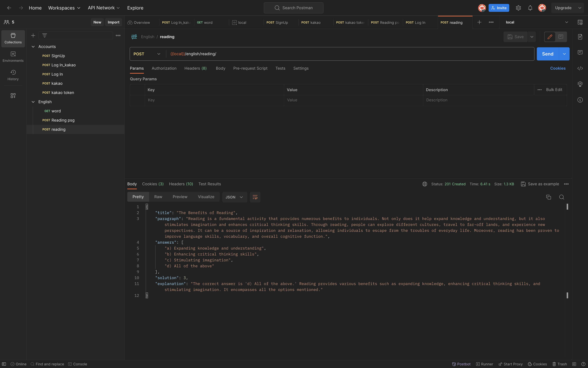The image size is (588, 368).
Task: Switch to comment mode icon
Action: click(x=561, y=37)
